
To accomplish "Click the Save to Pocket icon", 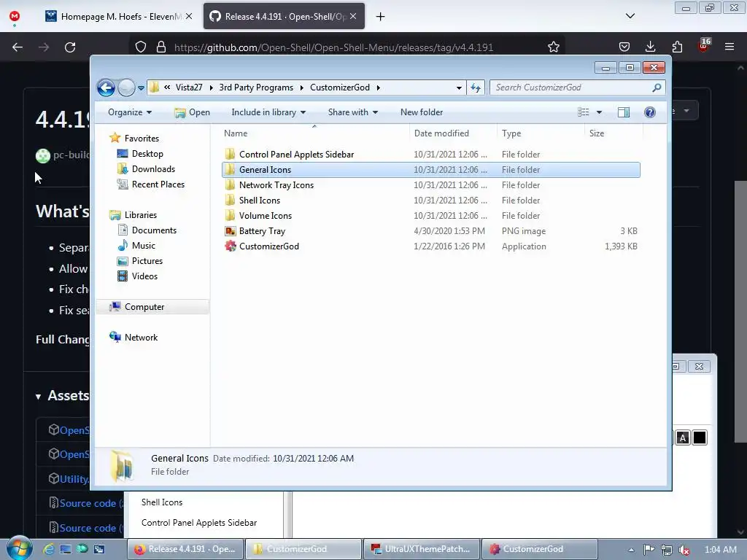I will [x=624, y=47].
